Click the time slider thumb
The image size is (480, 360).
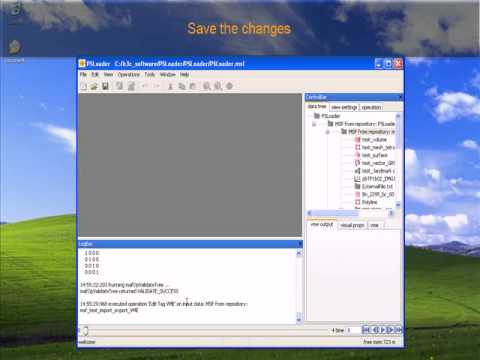point(86,331)
